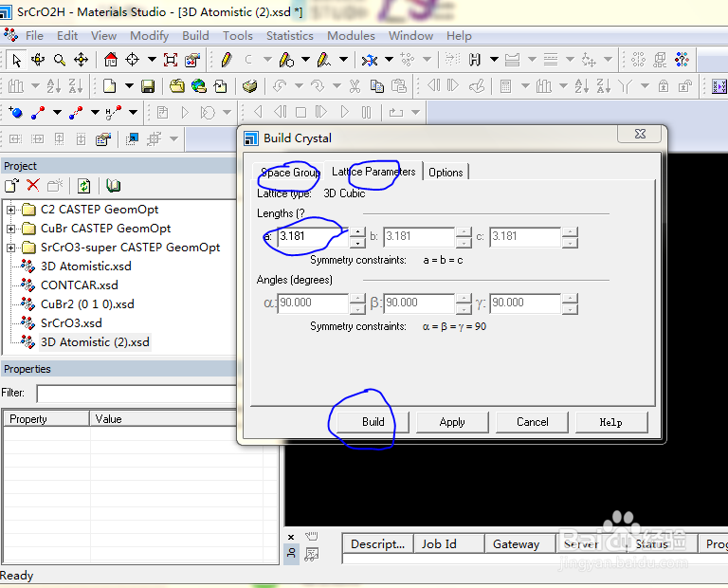
Task: Close the Build Crystal dialog
Action: [x=640, y=134]
